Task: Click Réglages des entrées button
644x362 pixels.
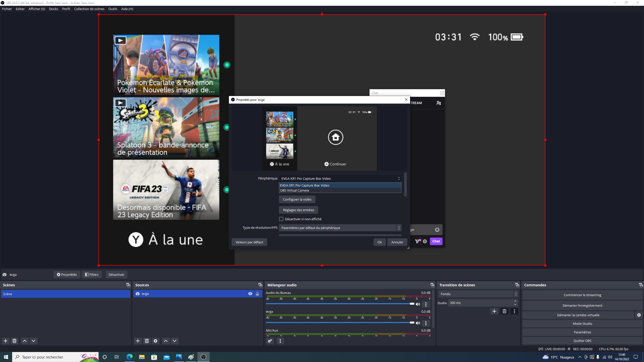Action: 298,210
